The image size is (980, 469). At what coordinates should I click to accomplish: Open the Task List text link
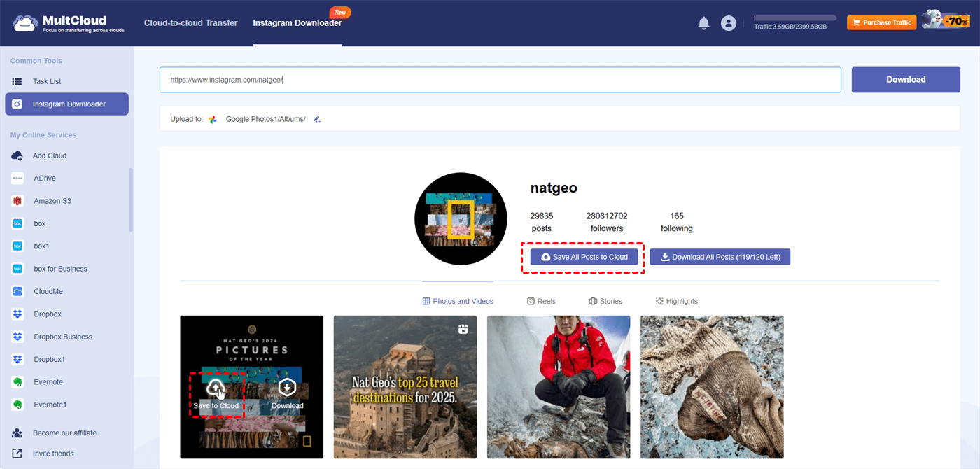pos(47,81)
